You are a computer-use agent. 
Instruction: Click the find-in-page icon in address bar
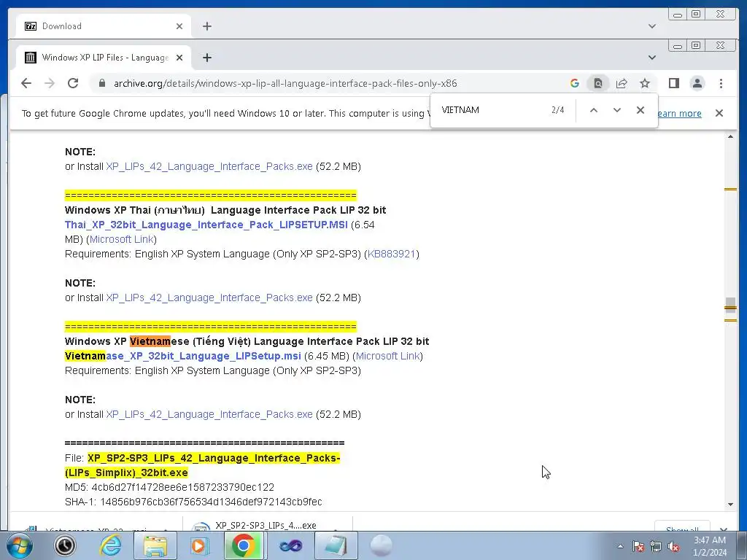pyautogui.click(x=598, y=83)
